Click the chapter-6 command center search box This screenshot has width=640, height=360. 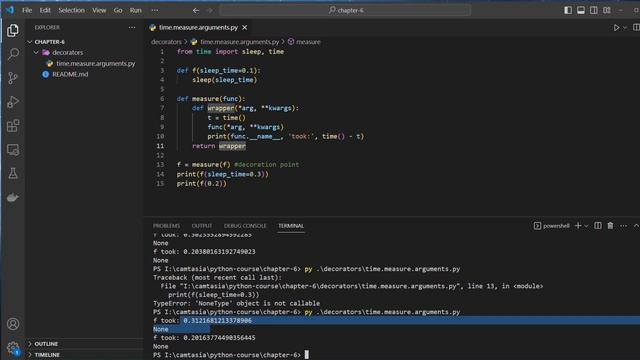point(345,10)
